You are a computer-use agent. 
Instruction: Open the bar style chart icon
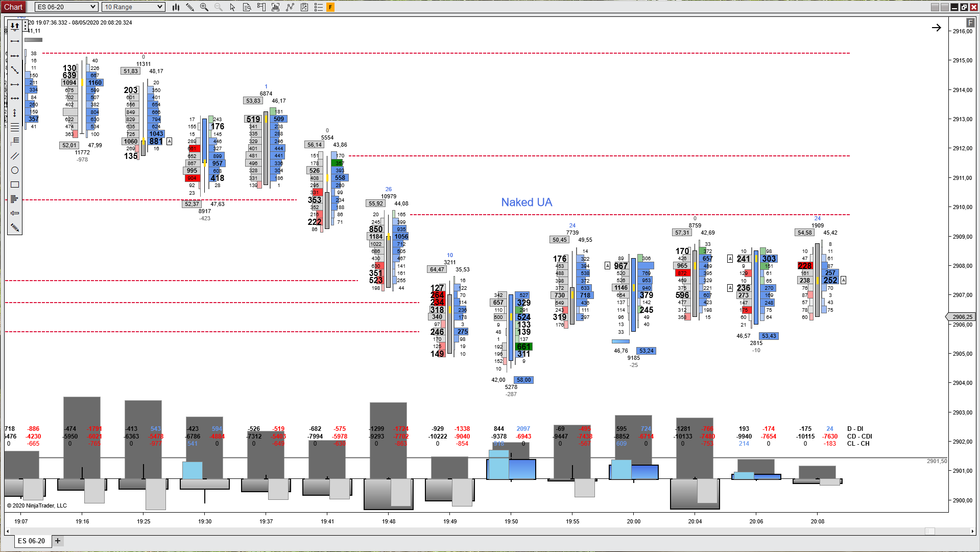pyautogui.click(x=176, y=7)
